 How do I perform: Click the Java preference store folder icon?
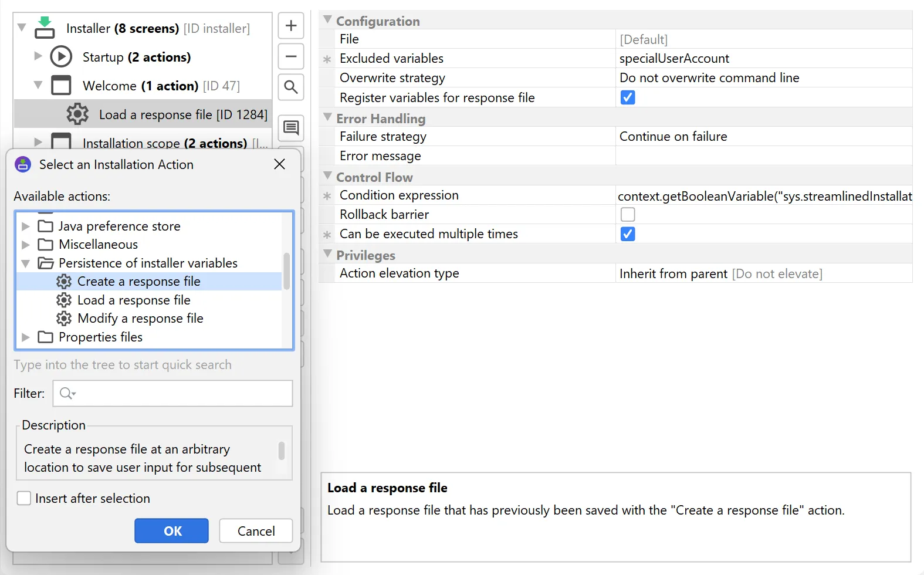tap(46, 226)
